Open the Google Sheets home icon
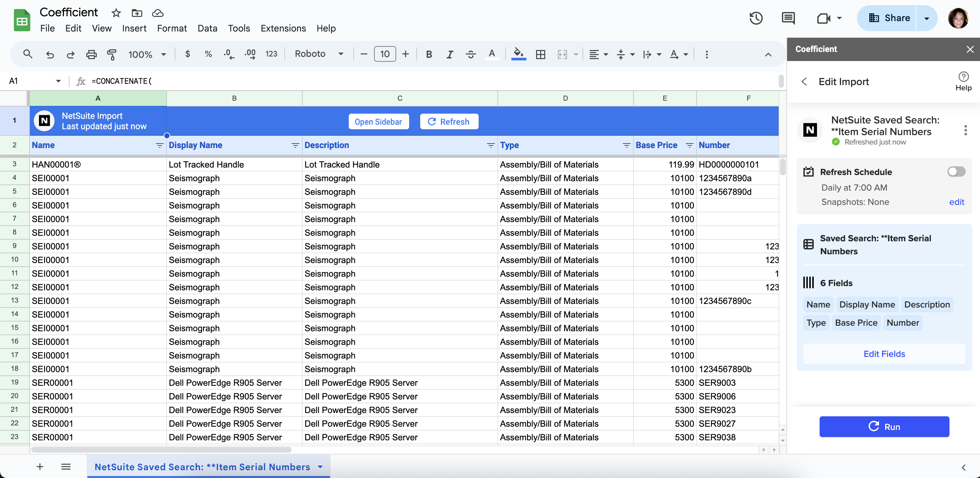 pos(22,20)
